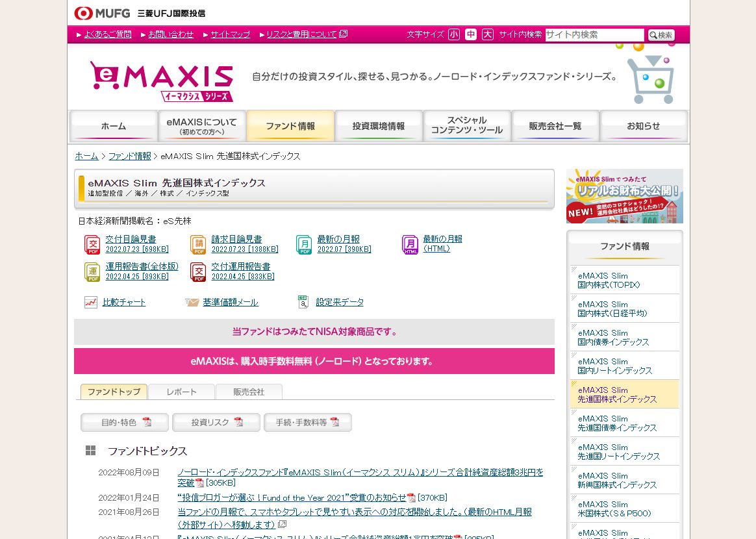Click 基準価額メール text link

tap(231, 302)
